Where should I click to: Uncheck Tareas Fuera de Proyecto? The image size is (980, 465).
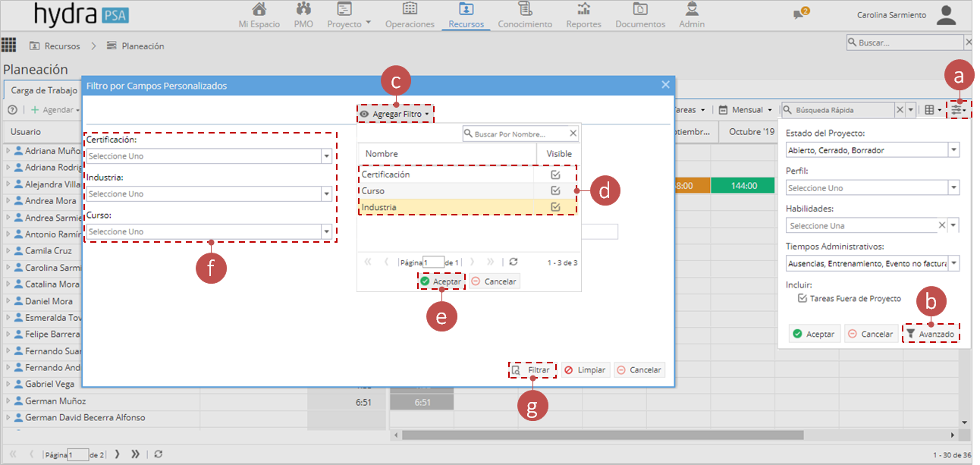[803, 299]
